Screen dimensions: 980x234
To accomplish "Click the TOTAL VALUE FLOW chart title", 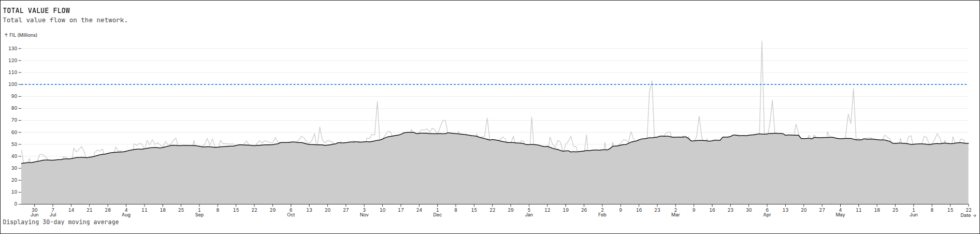I will point(36,10).
